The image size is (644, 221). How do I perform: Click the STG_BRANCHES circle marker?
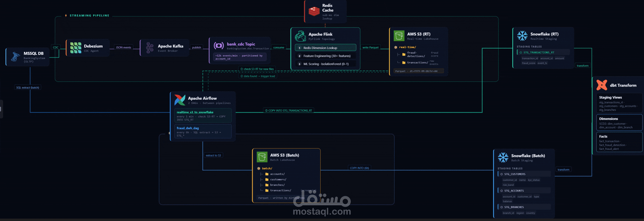point(501,207)
